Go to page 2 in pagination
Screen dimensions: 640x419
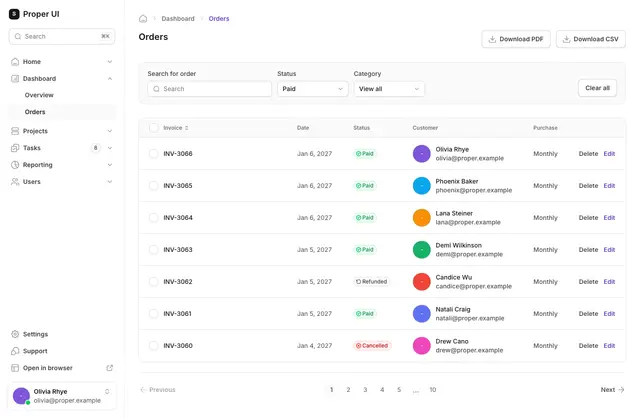click(348, 390)
